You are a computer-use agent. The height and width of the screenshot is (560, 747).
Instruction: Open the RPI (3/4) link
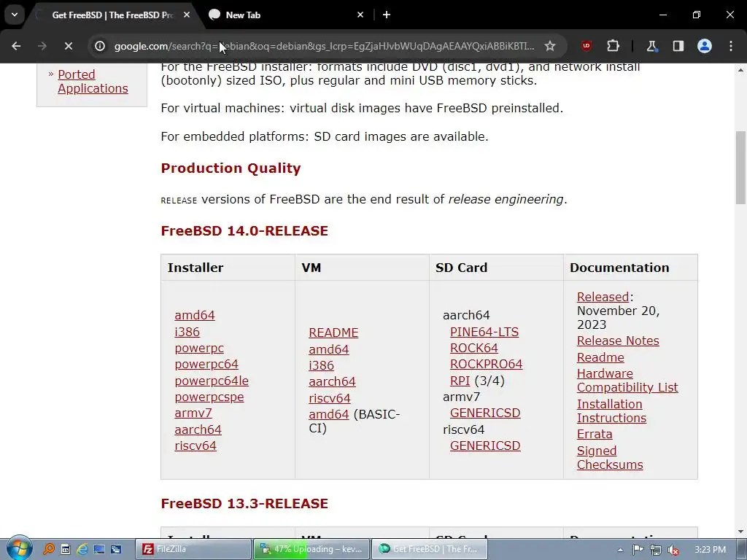[460, 381]
